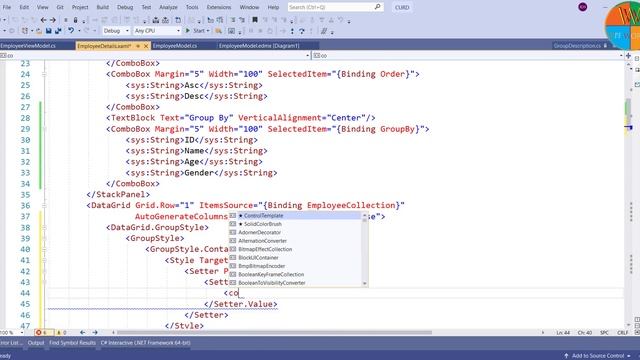This screenshot has height=360, width=640.
Task: Click IntelliSense list scroll down arrow
Action: pos(365,284)
